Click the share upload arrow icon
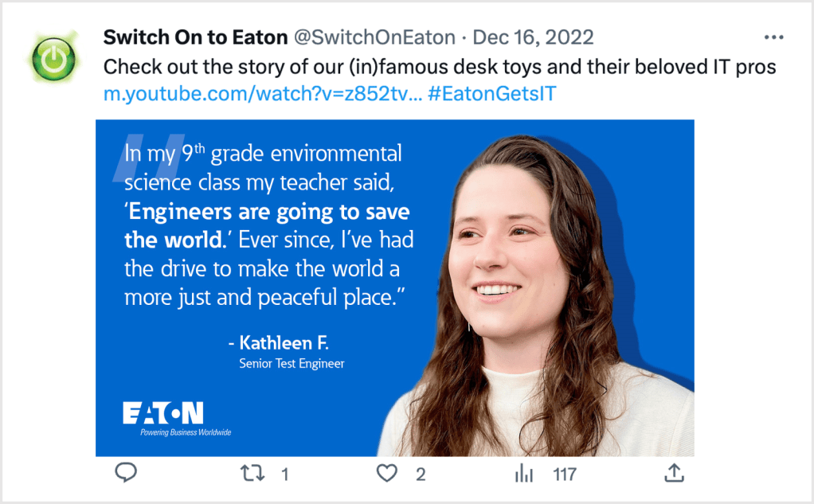 tap(674, 474)
